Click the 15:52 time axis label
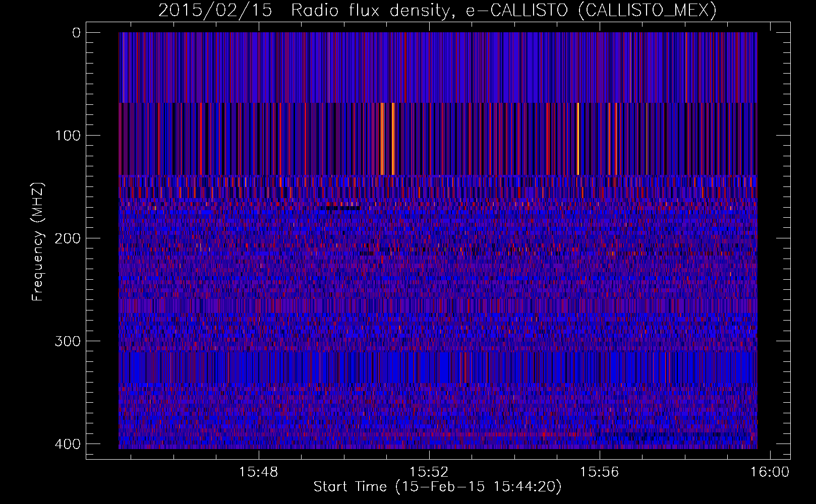Screen dimensions: 816x504 click(429, 472)
